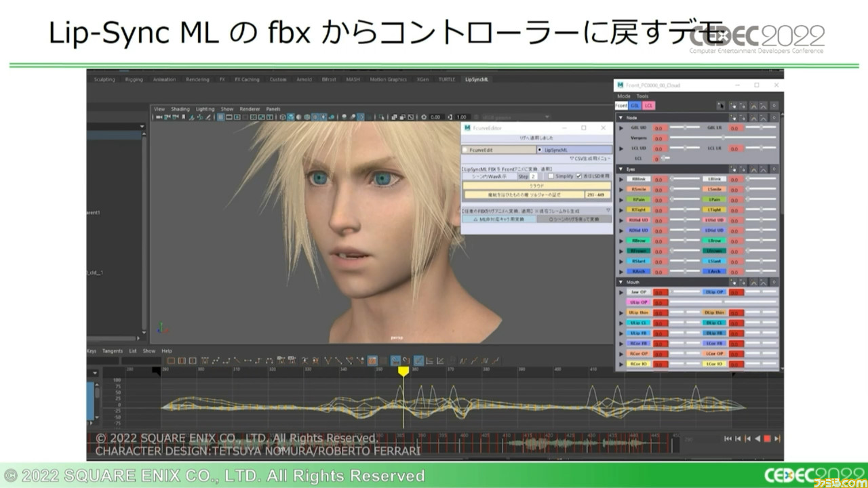The image size is (868, 488).
Task: Click the XYZ axis indicator in viewport corner
Action: tap(160, 328)
